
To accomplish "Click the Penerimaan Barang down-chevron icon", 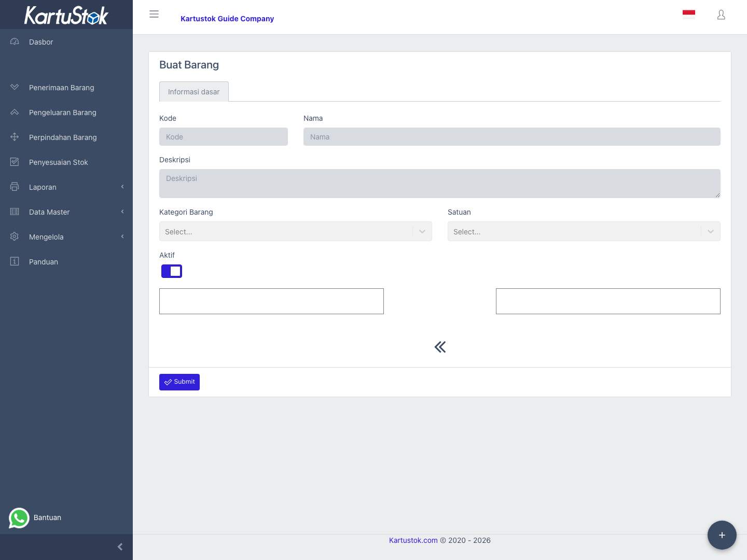I will (15, 87).
